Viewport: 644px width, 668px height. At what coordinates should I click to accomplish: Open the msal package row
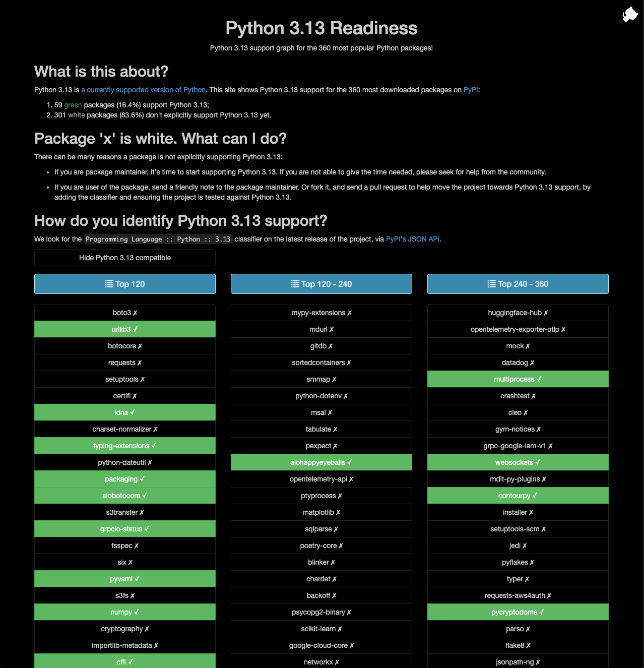[x=321, y=412]
